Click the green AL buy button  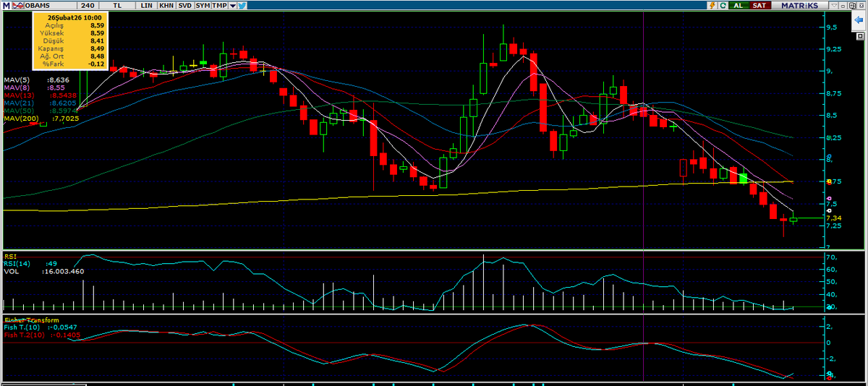[739, 5]
